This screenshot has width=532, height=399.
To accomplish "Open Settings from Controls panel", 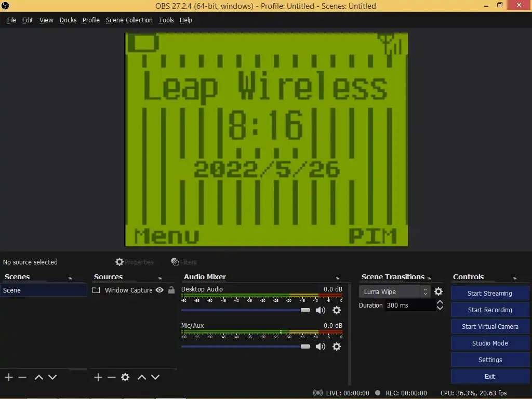I will 490,360.
